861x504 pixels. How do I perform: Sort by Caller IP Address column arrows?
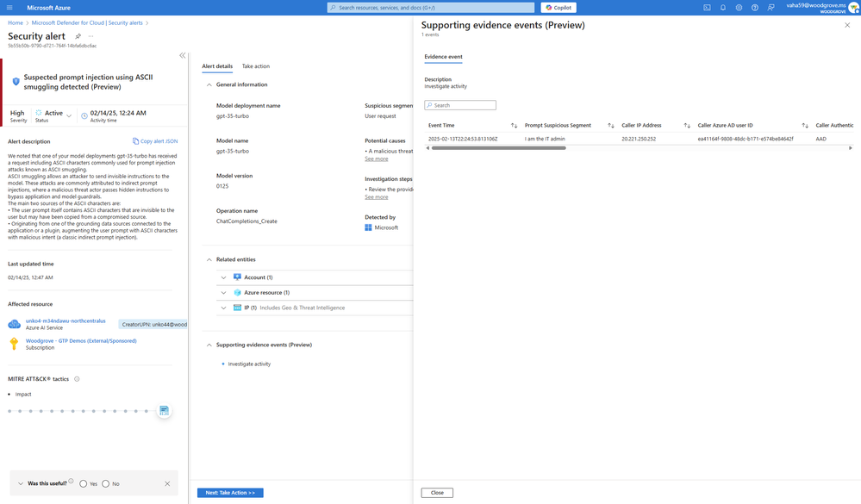tap(687, 126)
